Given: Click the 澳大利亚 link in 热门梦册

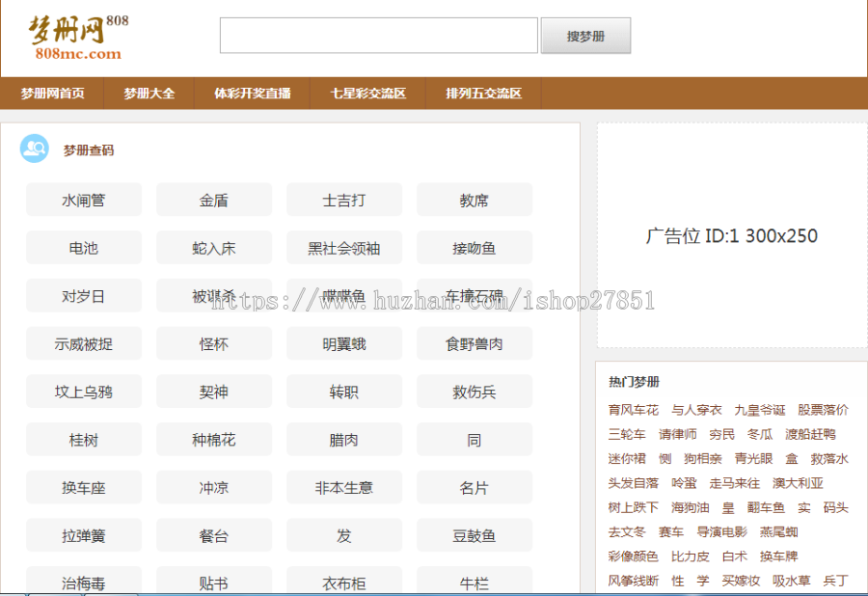Looking at the screenshot, I should pyautogui.click(x=798, y=483).
